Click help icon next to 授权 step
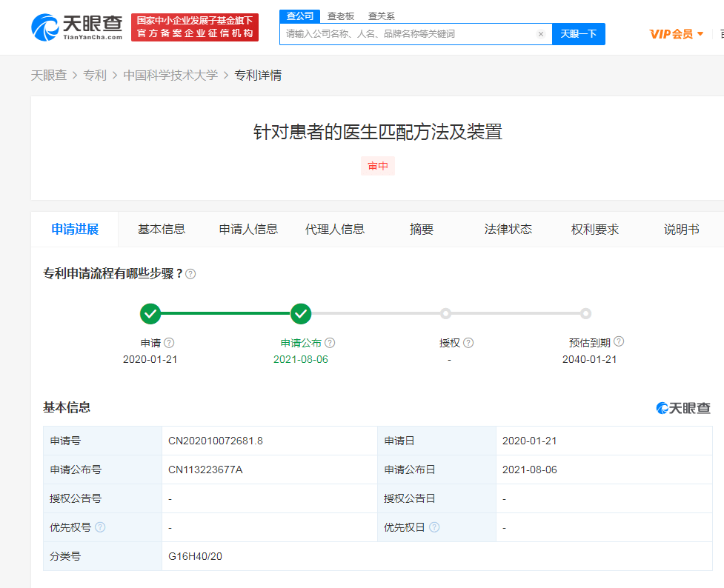This screenshot has height=588, width=724. (x=468, y=343)
